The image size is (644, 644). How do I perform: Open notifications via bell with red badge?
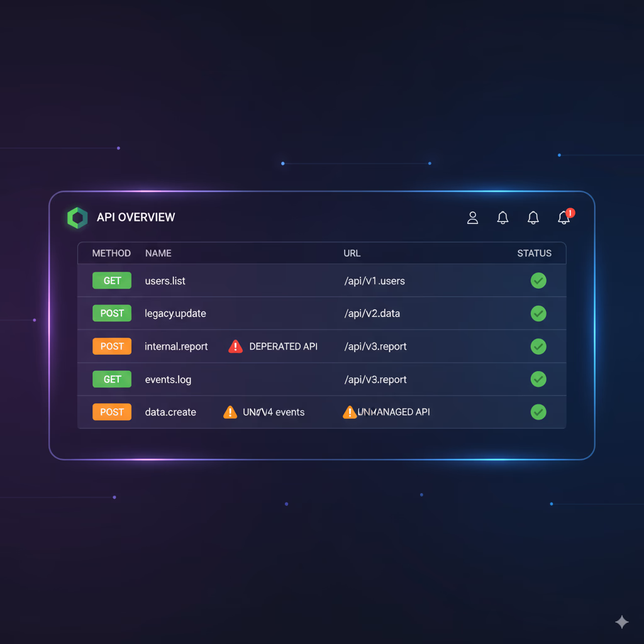(563, 218)
